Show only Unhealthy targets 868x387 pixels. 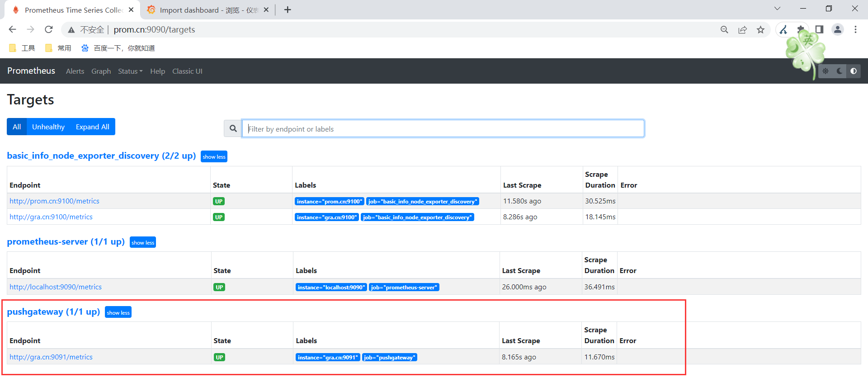[48, 127]
